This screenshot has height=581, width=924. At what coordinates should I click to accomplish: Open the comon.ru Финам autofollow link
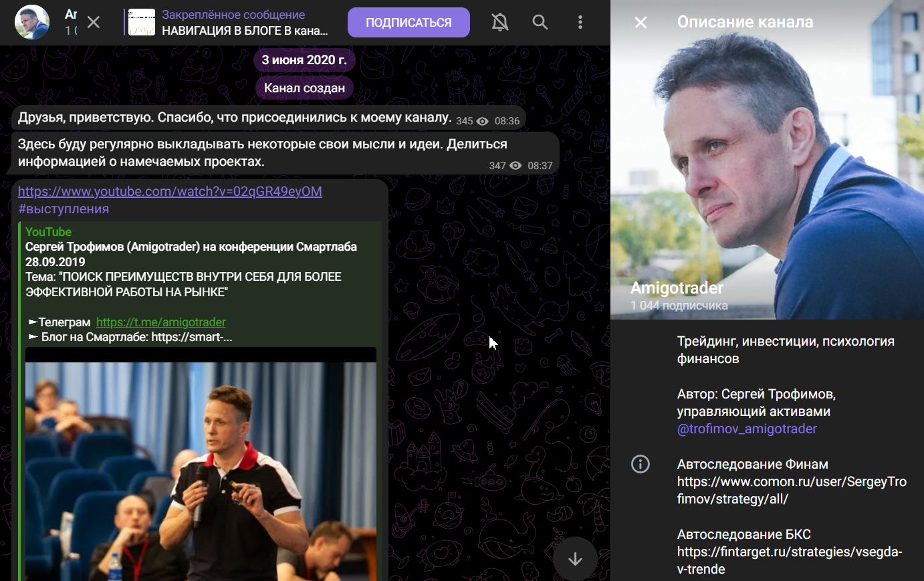[792, 490]
